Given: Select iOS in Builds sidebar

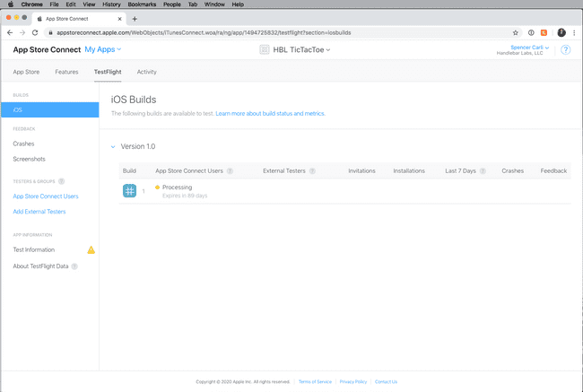Looking at the screenshot, I should coord(50,110).
